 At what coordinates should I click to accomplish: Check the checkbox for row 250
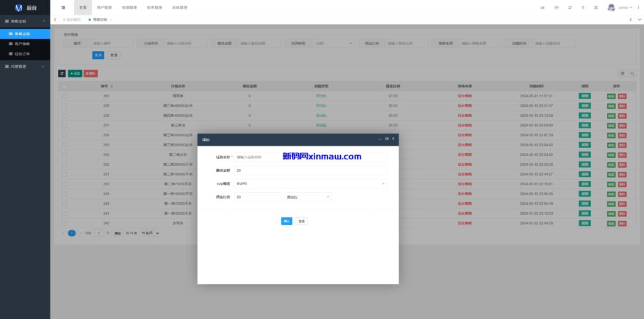pos(65,184)
